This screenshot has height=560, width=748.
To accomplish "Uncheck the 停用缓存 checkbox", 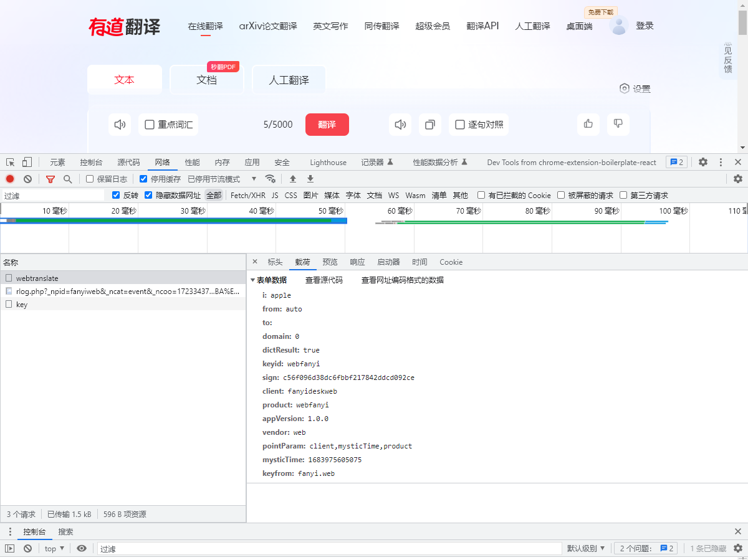I will click(143, 179).
